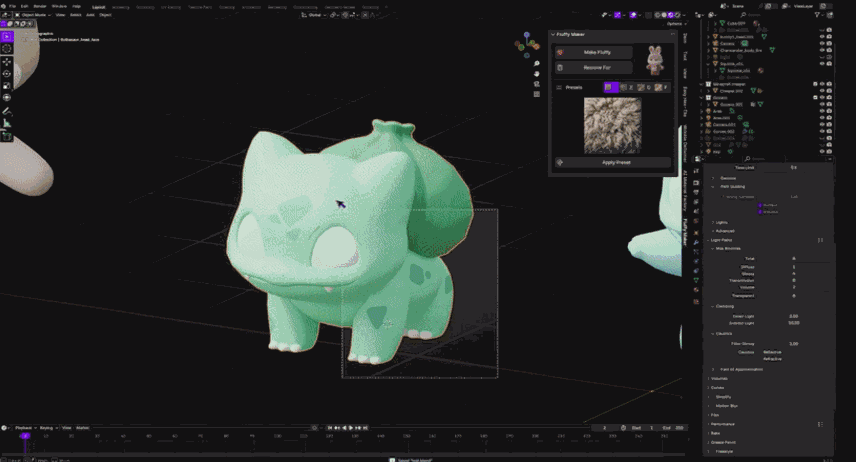Open the Material properties tab icon
The image size is (860, 462).
[697, 290]
